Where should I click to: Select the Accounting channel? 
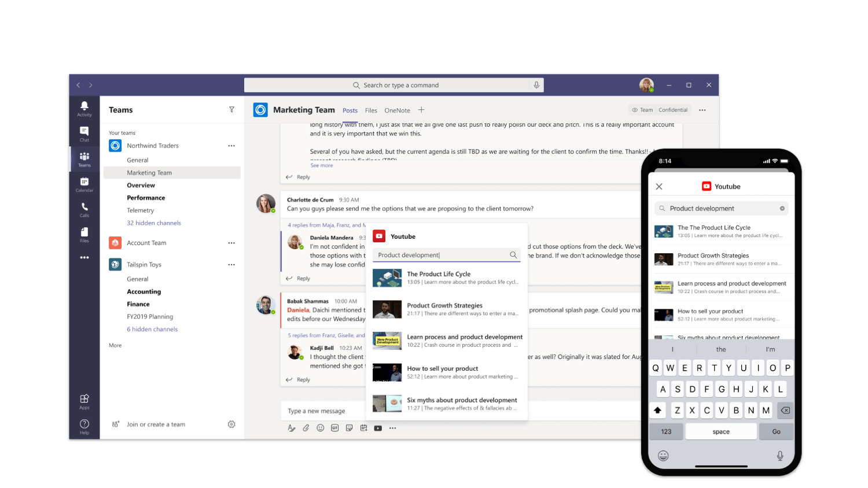(x=144, y=292)
